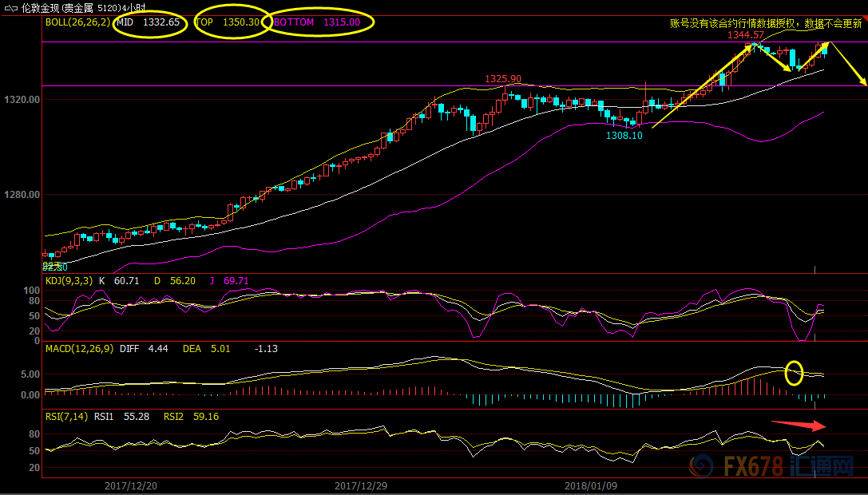Image resolution: width=868 pixels, height=495 pixels.
Task: Select the 2018/01/09 date on time axis
Action: pyautogui.click(x=591, y=485)
